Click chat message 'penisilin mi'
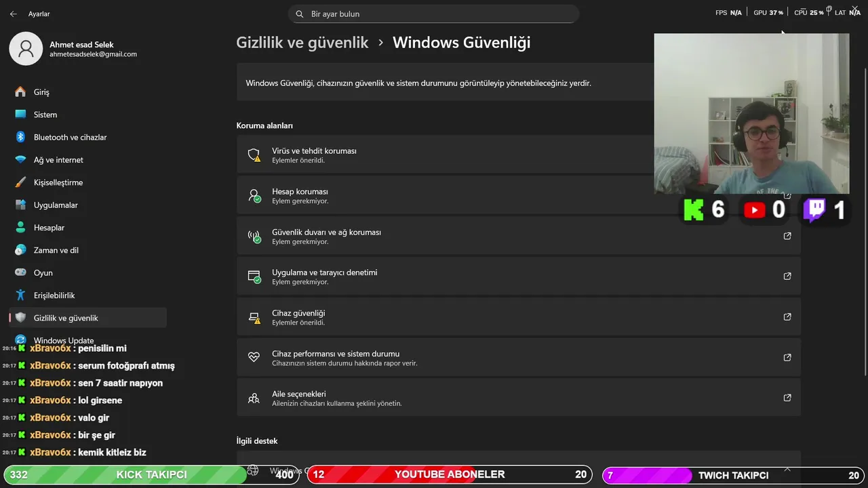 point(102,348)
